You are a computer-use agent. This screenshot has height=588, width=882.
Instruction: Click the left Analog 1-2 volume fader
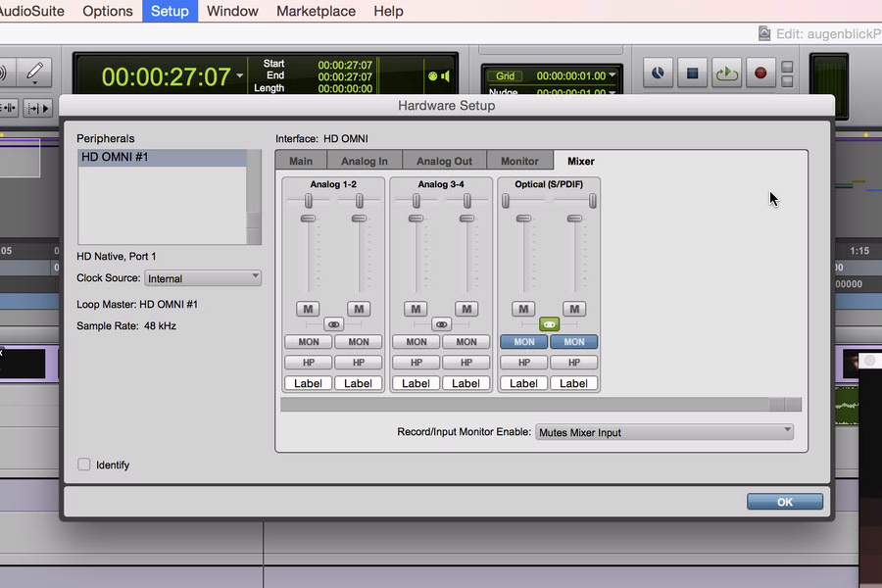coord(308,219)
